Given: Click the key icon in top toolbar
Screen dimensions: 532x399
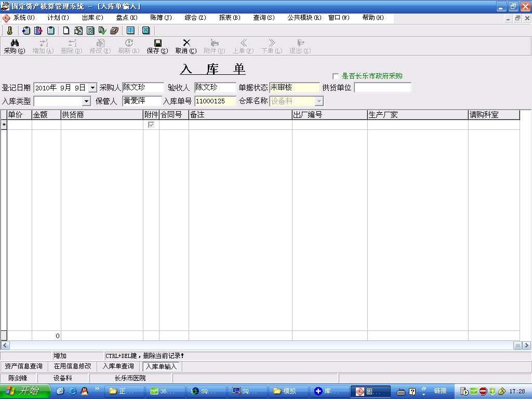Looking at the screenshot, I should click(9, 31).
